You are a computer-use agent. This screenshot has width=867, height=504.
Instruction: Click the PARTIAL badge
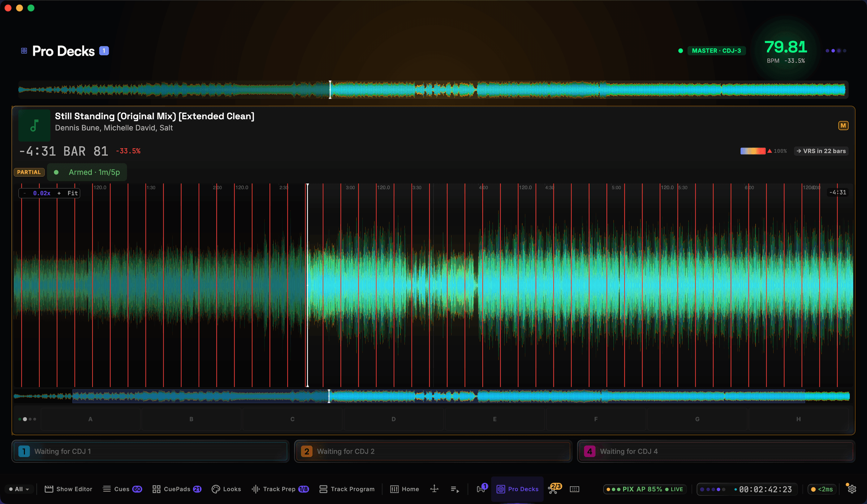pyautogui.click(x=29, y=172)
